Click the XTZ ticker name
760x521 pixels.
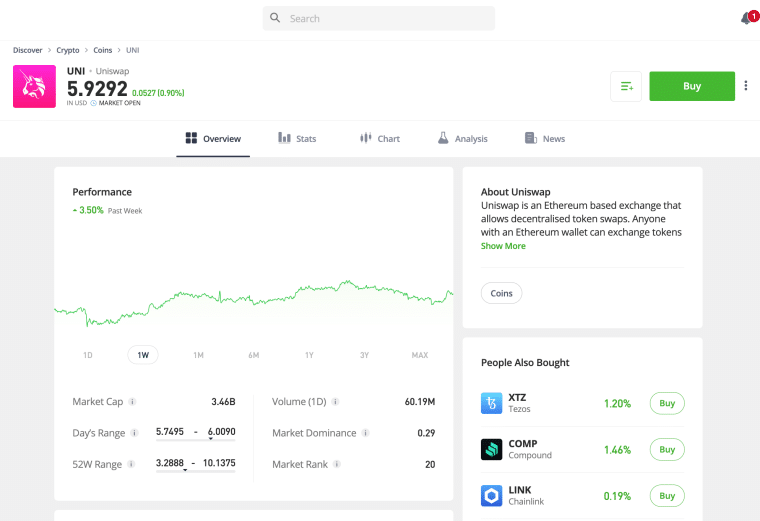click(517, 397)
